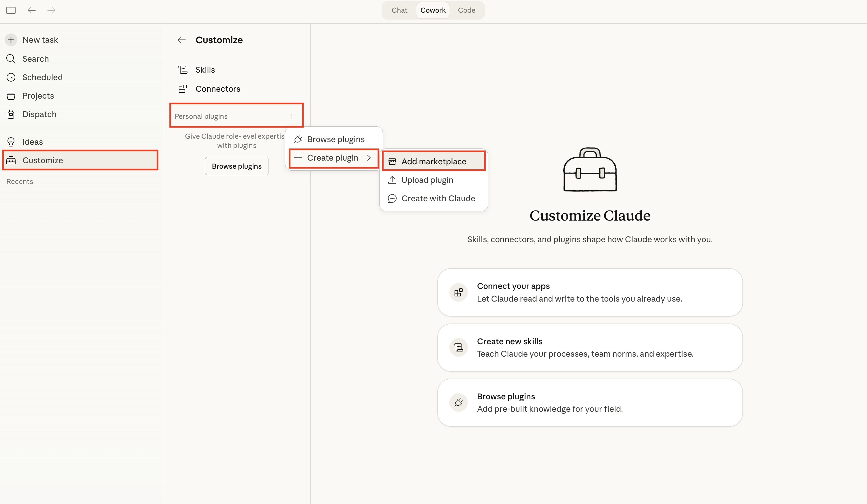Select the Ideas lightbulb icon
Viewport: 867px width, 504px height.
pos(11,141)
